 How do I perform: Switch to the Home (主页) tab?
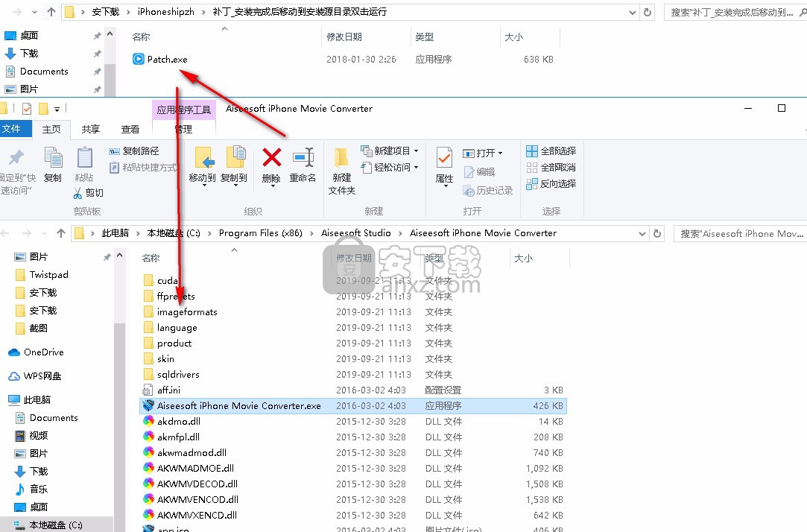pyautogui.click(x=51, y=130)
